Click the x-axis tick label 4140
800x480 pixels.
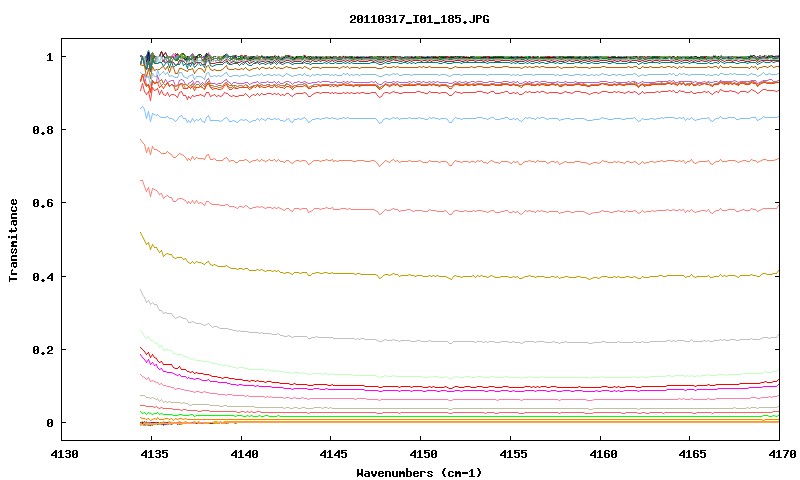(244, 454)
